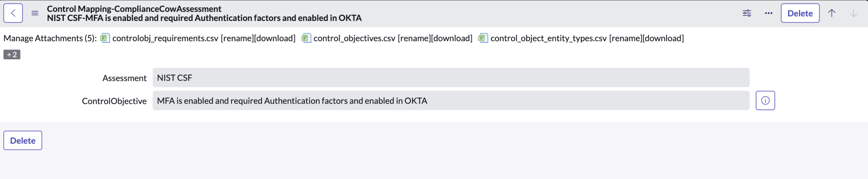This screenshot has height=179, width=868.
Task: Open the personalize form sliders icon
Action: pos(747,13)
